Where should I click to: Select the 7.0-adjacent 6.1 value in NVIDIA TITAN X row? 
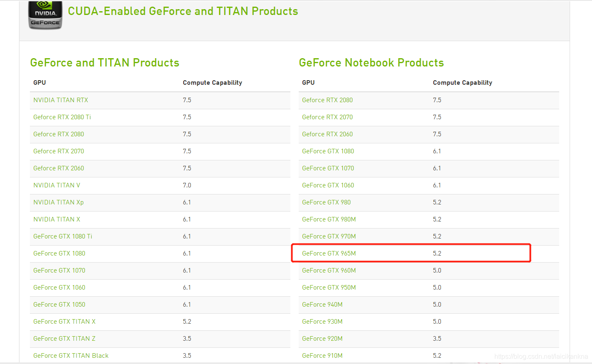pos(187,219)
